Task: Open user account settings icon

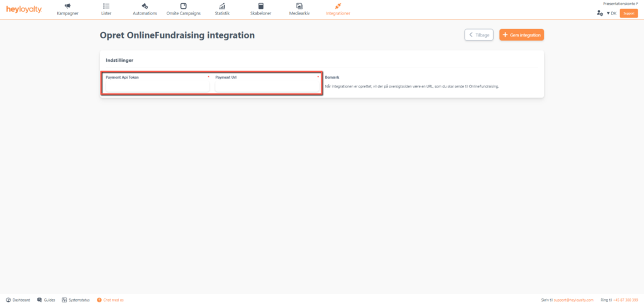Action: (x=599, y=13)
